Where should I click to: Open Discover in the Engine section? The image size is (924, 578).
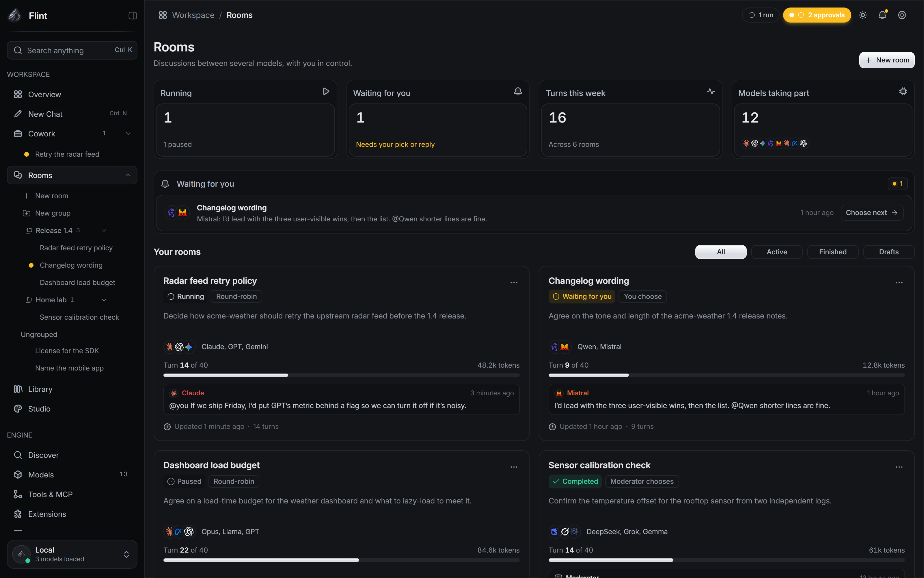72,455
